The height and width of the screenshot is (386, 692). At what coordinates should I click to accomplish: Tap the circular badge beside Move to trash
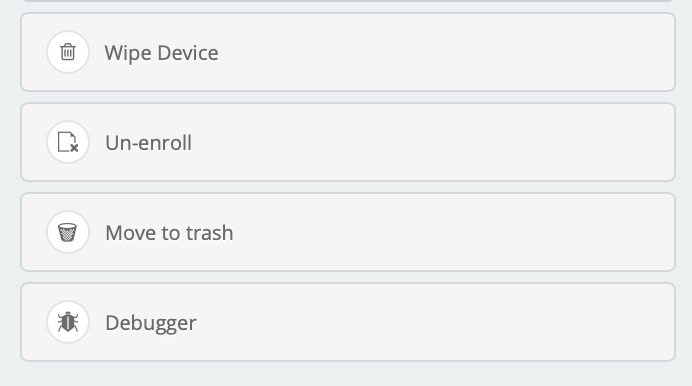(x=68, y=232)
